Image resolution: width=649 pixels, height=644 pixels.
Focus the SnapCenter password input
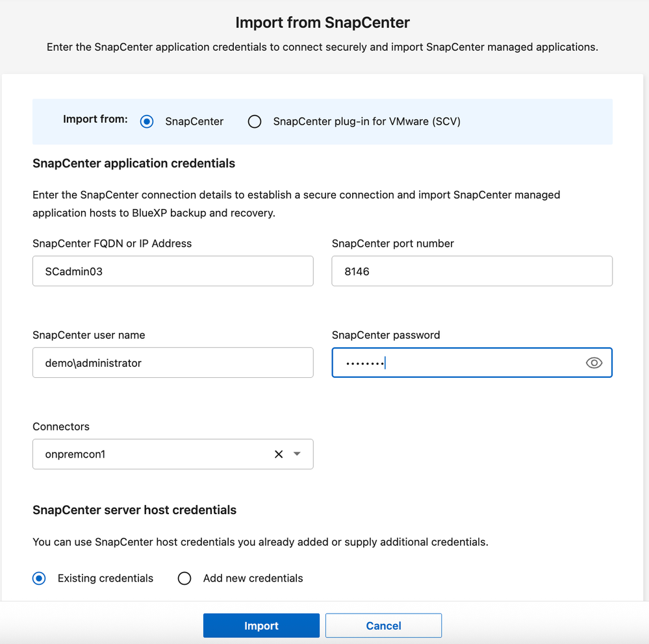tap(455, 363)
